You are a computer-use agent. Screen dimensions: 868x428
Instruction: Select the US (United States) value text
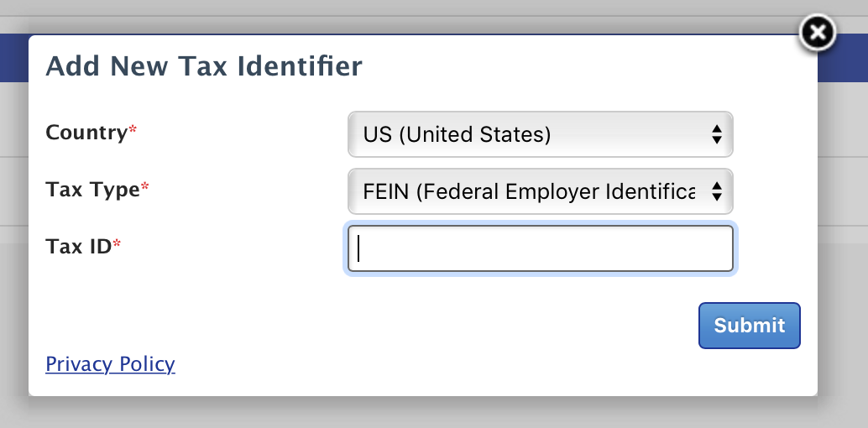coord(457,134)
